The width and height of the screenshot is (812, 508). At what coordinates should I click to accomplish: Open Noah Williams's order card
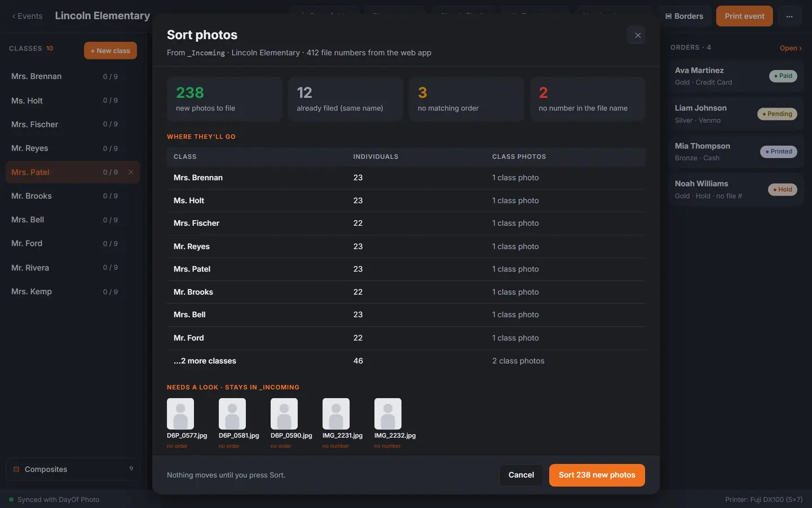click(736, 190)
